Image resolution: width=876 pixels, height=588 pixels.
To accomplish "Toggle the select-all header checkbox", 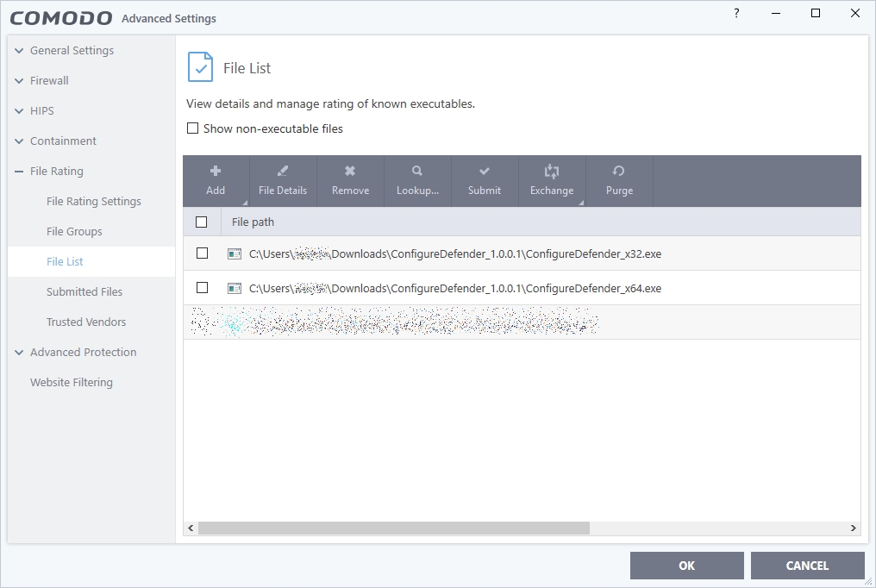I will pos(202,222).
